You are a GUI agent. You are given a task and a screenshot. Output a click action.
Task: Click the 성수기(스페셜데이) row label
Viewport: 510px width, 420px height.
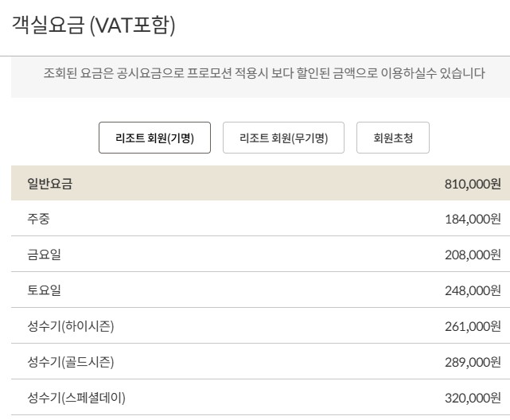[76, 398]
